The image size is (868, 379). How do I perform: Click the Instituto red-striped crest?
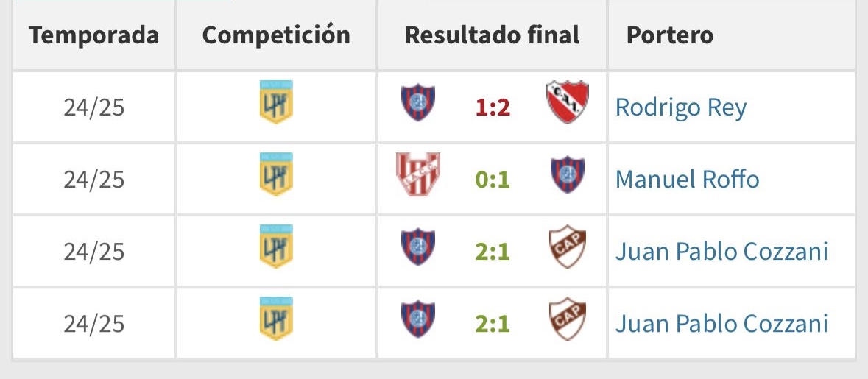tap(418, 174)
